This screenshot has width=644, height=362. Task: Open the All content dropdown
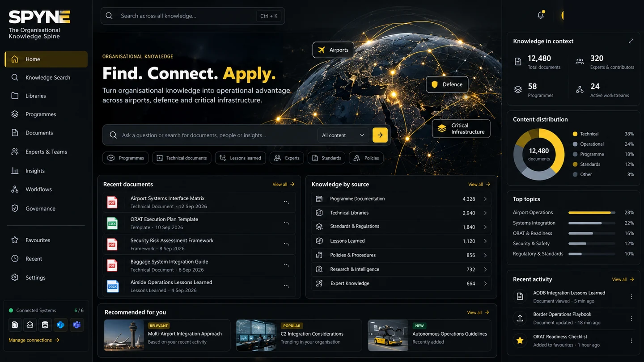coord(343,135)
